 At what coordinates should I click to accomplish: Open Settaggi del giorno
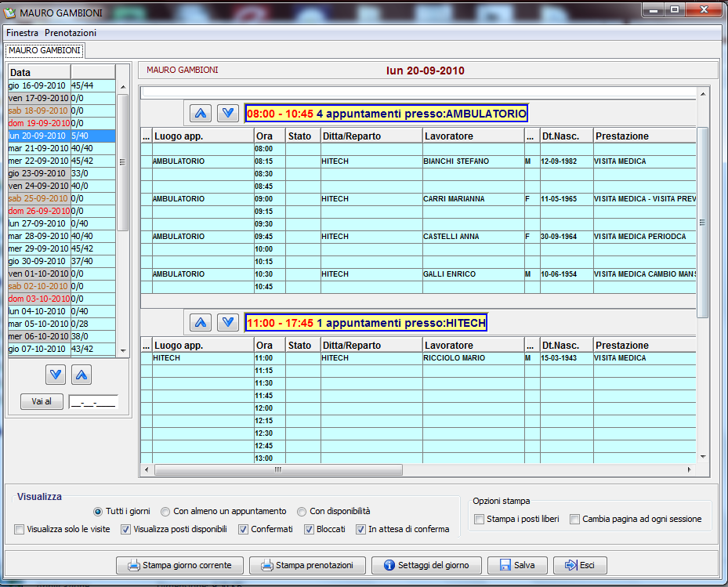coord(426,565)
